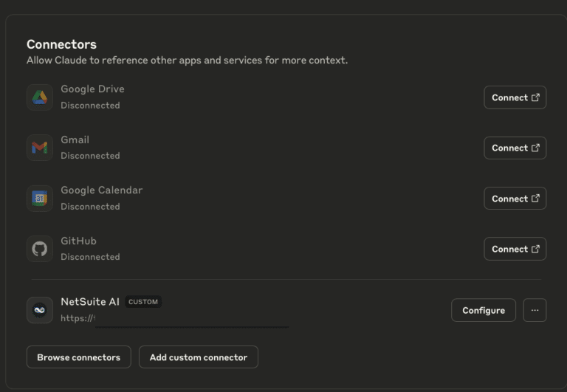Click the CUSTOM badge beside NetSuite AI
567x392 pixels.
[143, 302]
